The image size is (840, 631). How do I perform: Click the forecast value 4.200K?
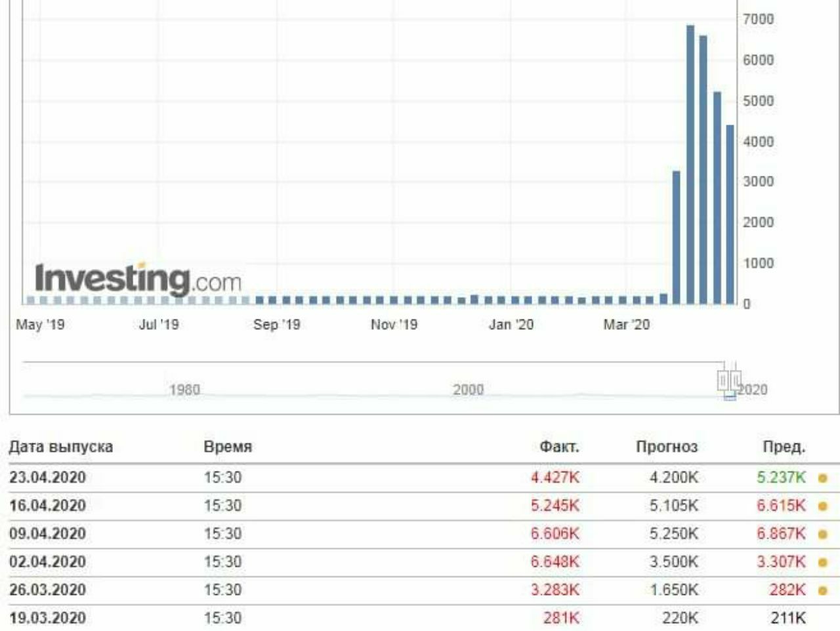674,478
